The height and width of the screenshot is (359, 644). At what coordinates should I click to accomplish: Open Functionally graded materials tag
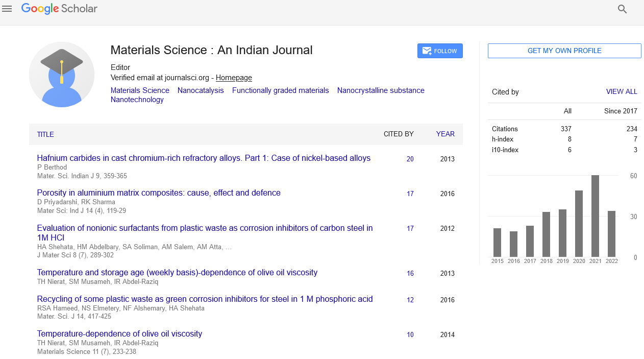(281, 90)
